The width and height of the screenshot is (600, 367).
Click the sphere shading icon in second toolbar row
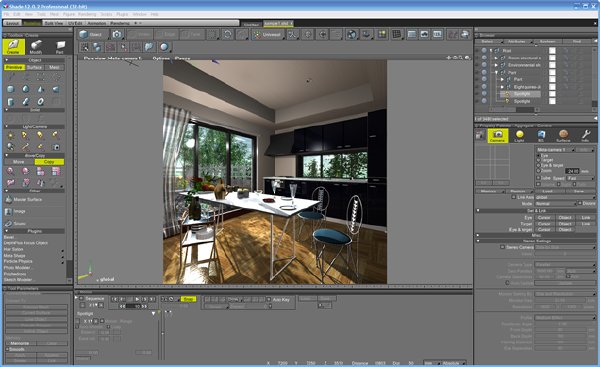[x=164, y=47]
